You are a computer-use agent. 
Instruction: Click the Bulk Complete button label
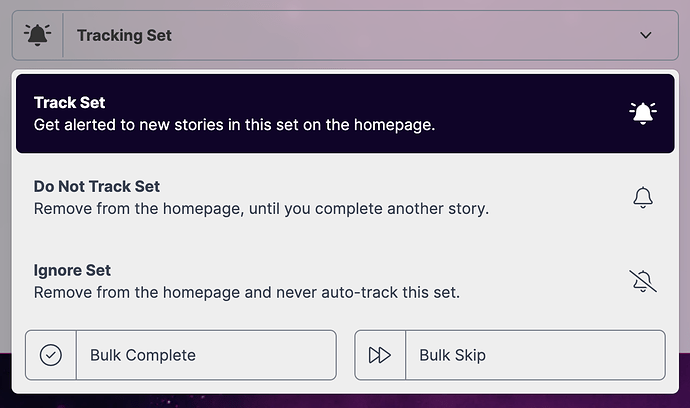tap(143, 355)
